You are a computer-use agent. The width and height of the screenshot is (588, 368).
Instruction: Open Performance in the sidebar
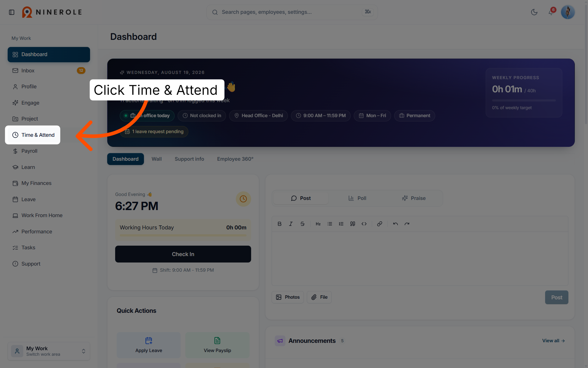pyautogui.click(x=49, y=232)
